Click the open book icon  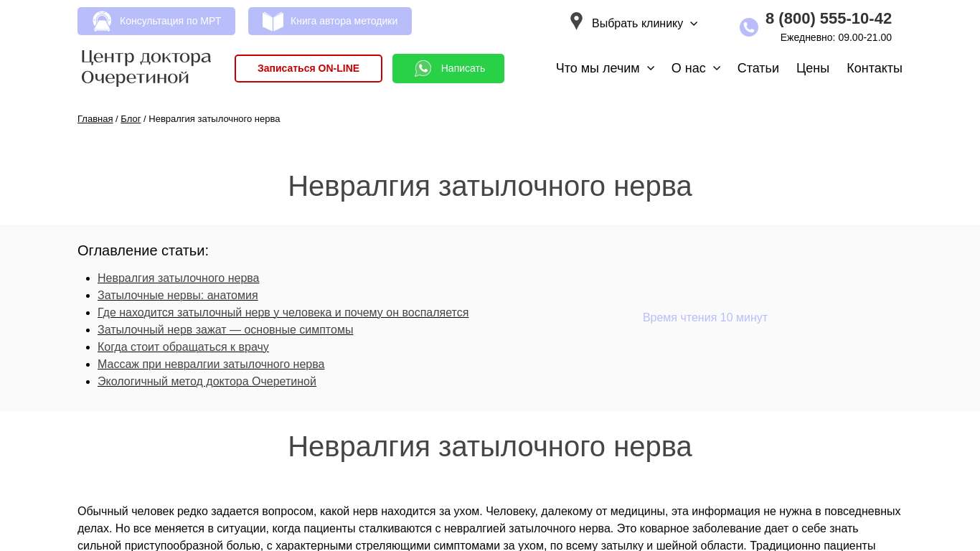click(273, 22)
